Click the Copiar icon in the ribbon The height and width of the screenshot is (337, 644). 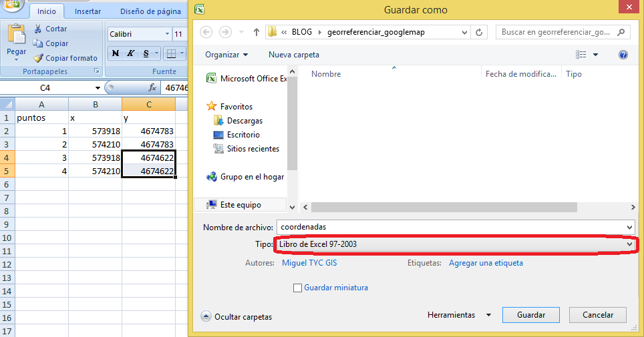coord(38,43)
